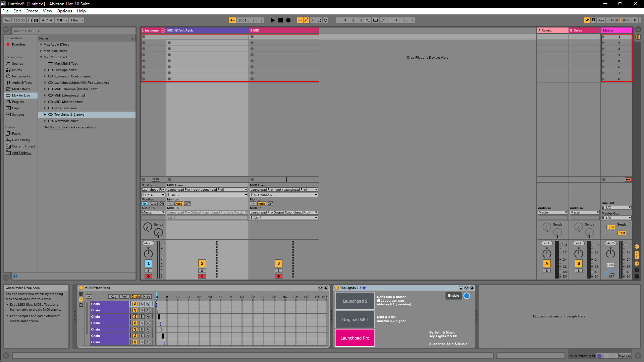Open the Options menu
644x362 pixels.
(64, 11)
